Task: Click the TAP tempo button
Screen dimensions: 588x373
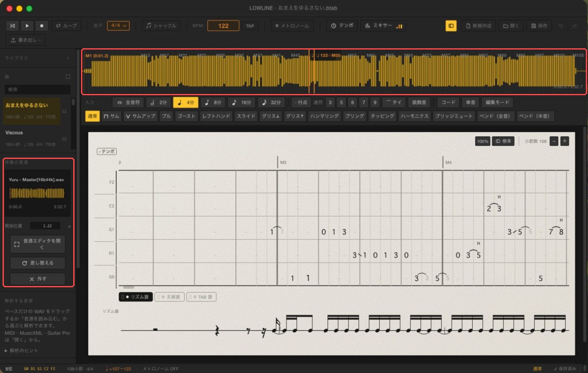Action: point(250,26)
